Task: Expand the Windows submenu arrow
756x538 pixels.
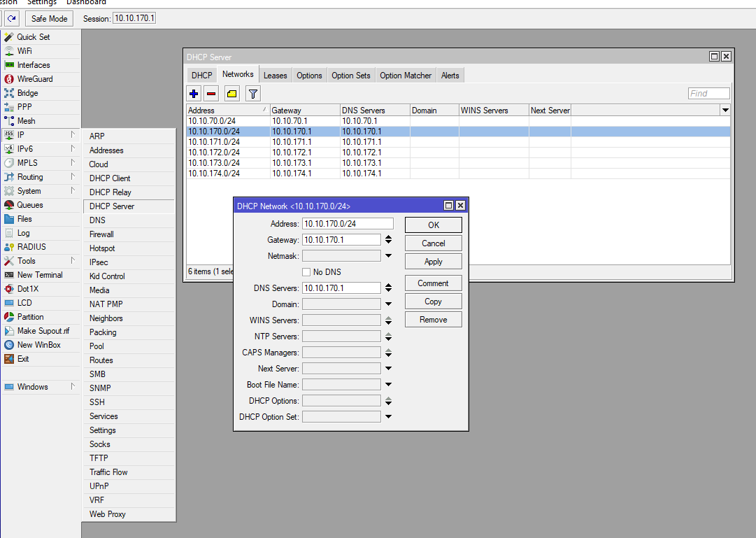Action: [73, 386]
